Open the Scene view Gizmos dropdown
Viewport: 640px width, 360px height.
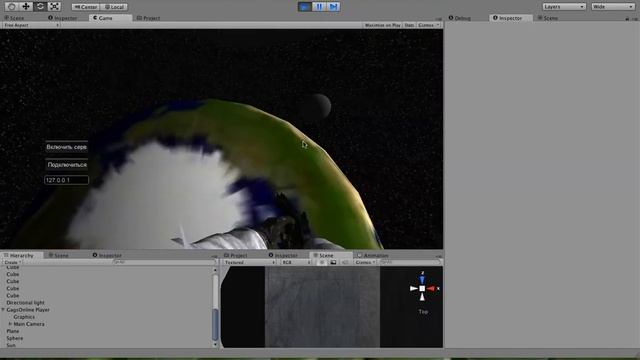tap(365, 262)
